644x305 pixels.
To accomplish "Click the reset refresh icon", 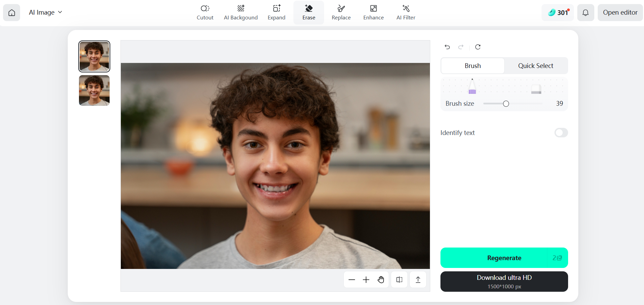I will click(x=478, y=47).
